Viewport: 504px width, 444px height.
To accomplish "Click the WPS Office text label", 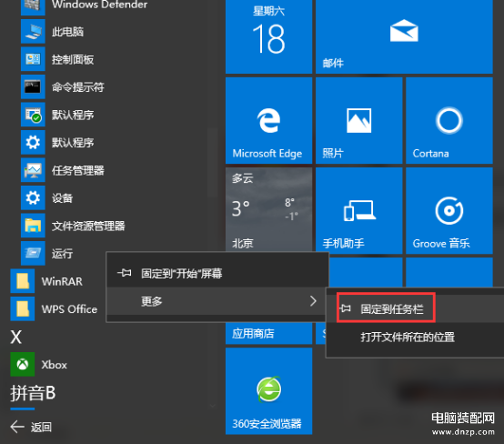I will point(69,309).
